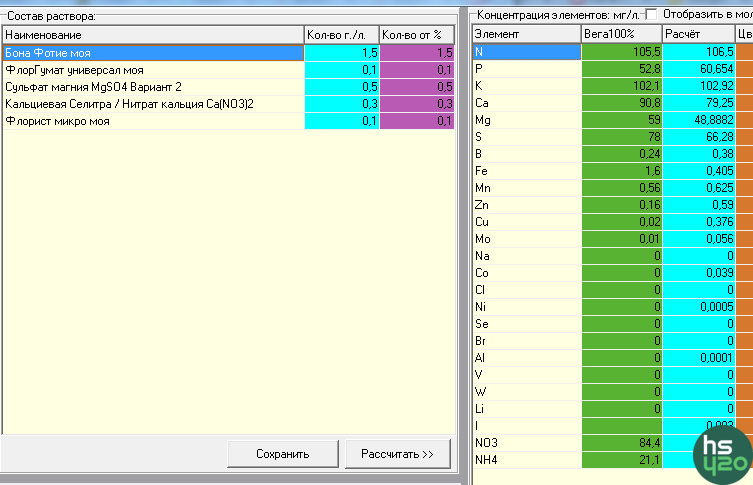Click the 'Кол-во г./л.' column header
The image size is (753, 485).
coord(341,36)
